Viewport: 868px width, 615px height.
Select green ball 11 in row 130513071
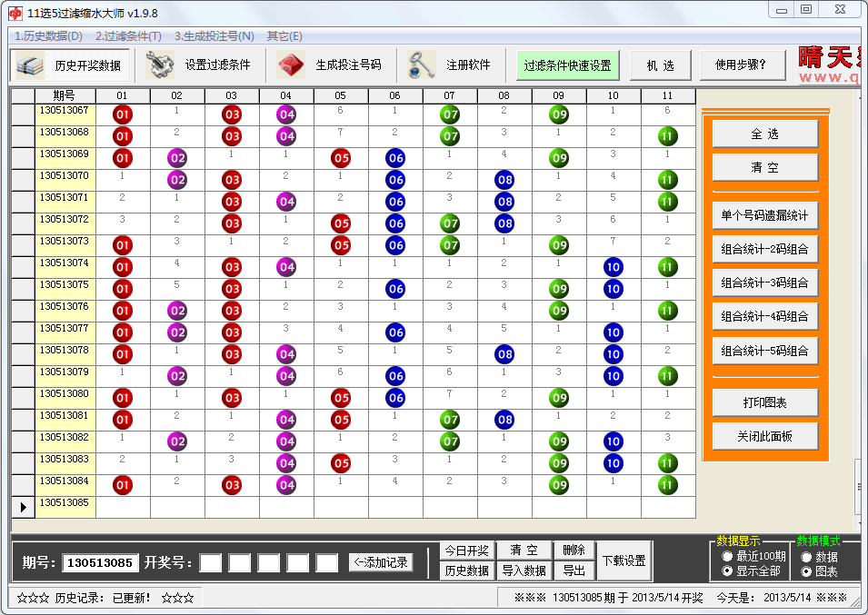668,202
